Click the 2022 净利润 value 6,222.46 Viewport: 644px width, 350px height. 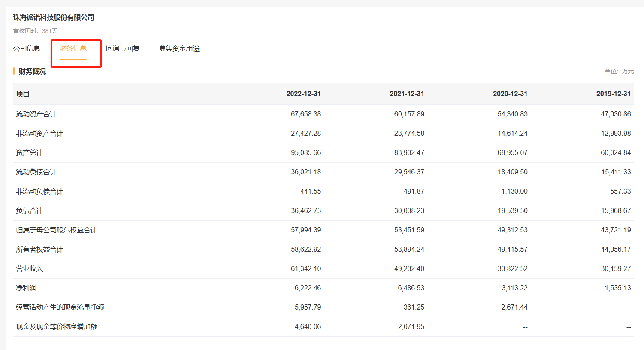[x=308, y=288]
